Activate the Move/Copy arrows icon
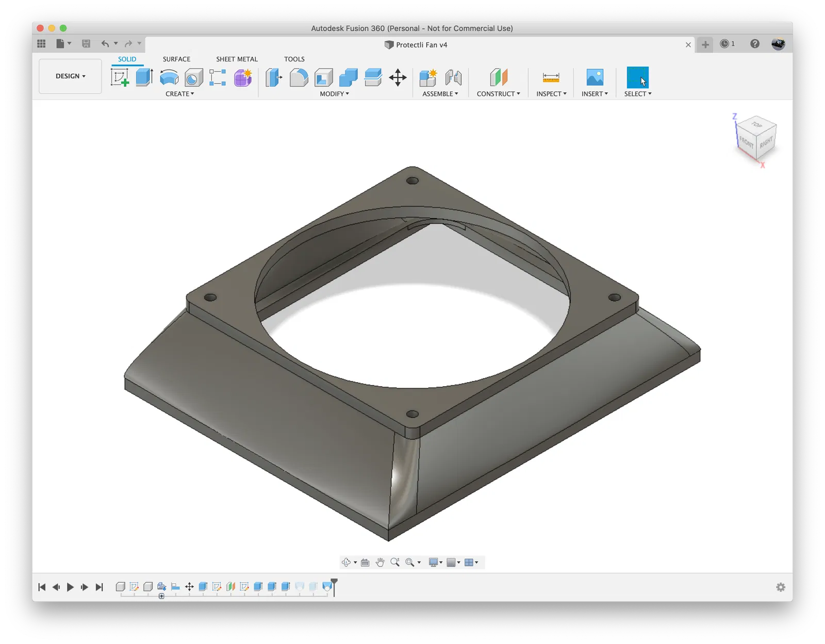 tap(398, 77)
